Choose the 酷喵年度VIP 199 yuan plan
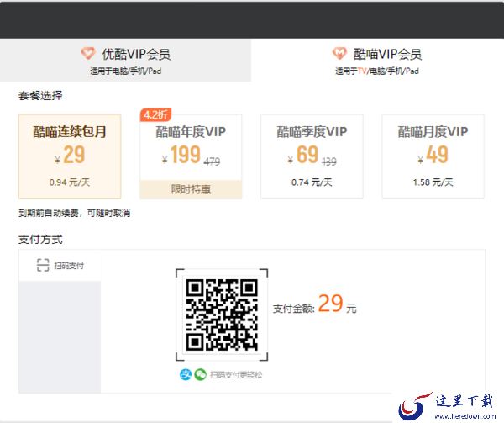 coord(191,156)
